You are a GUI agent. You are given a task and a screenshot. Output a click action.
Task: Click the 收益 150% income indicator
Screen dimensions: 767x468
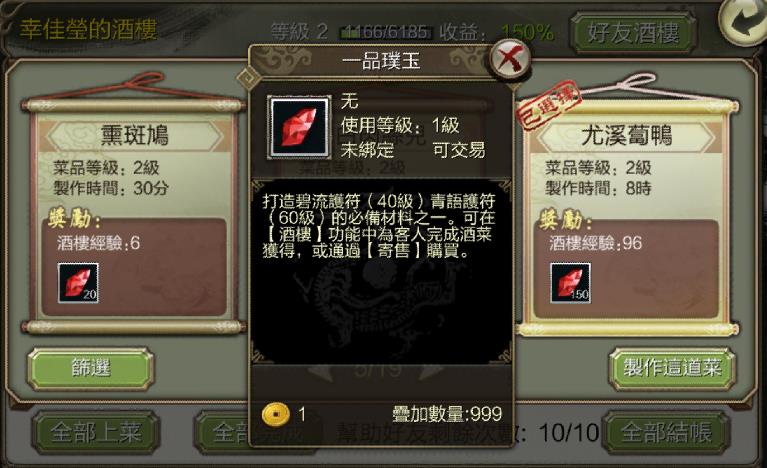[x=496, y=32]
